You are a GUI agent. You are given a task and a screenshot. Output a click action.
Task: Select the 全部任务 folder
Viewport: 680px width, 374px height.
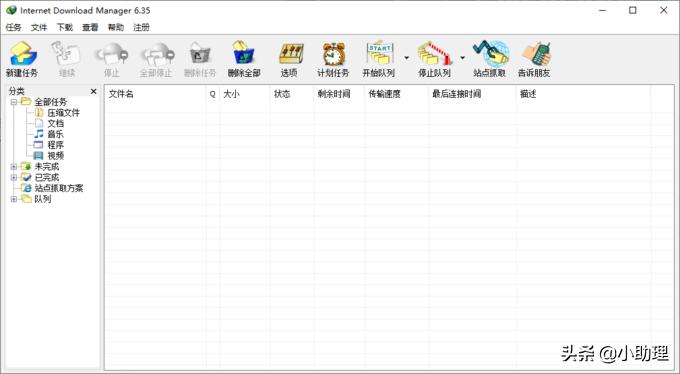click(51, 102)
